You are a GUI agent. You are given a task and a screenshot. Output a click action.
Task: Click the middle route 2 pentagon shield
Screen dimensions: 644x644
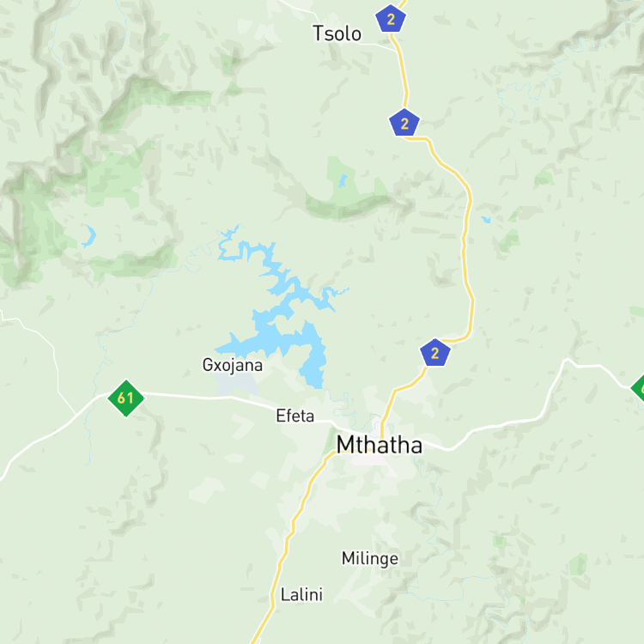pos(404,123)
